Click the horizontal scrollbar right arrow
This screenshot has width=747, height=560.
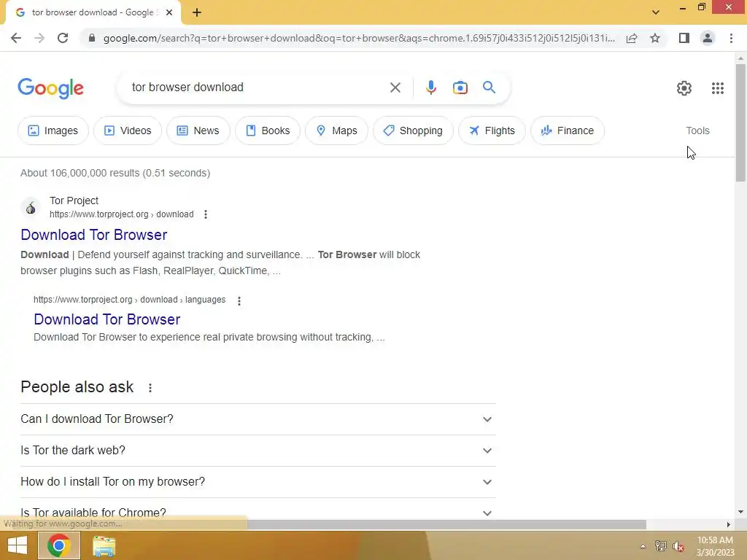coord(729,524)
